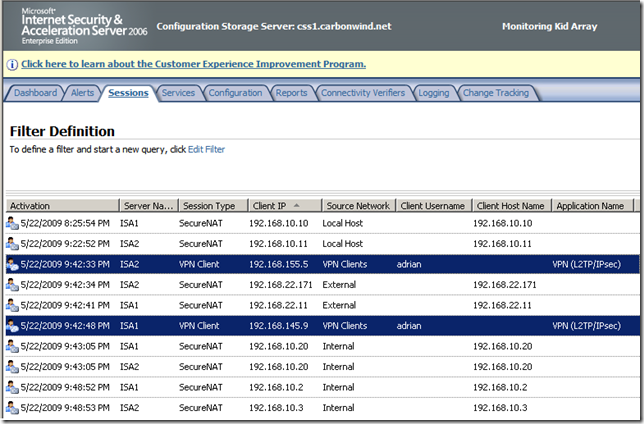Click session icon for 9:48:52 PM row

pyautogui.click(x=12, y=388)
